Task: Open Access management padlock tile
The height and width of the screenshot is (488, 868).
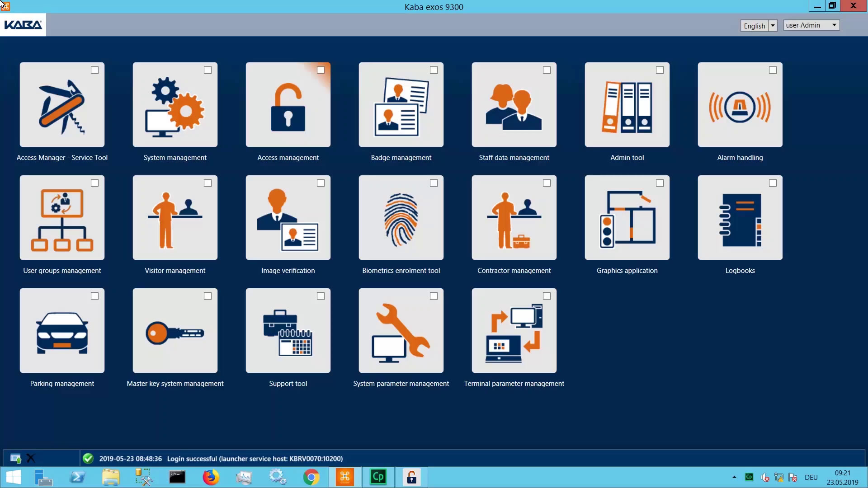Action: tap(288, 105)
